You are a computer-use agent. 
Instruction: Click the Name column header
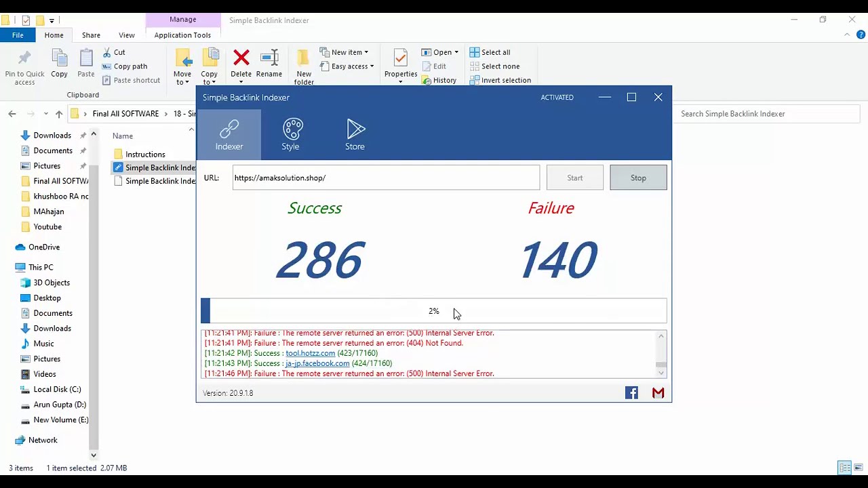[x=123, y=136]
